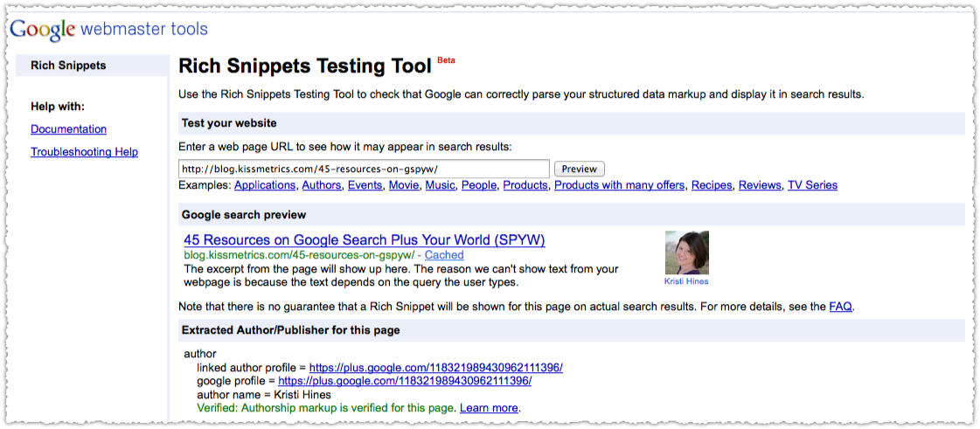Click 'Extracted Author/Publisher for this page' header

(x=572, y=329)
